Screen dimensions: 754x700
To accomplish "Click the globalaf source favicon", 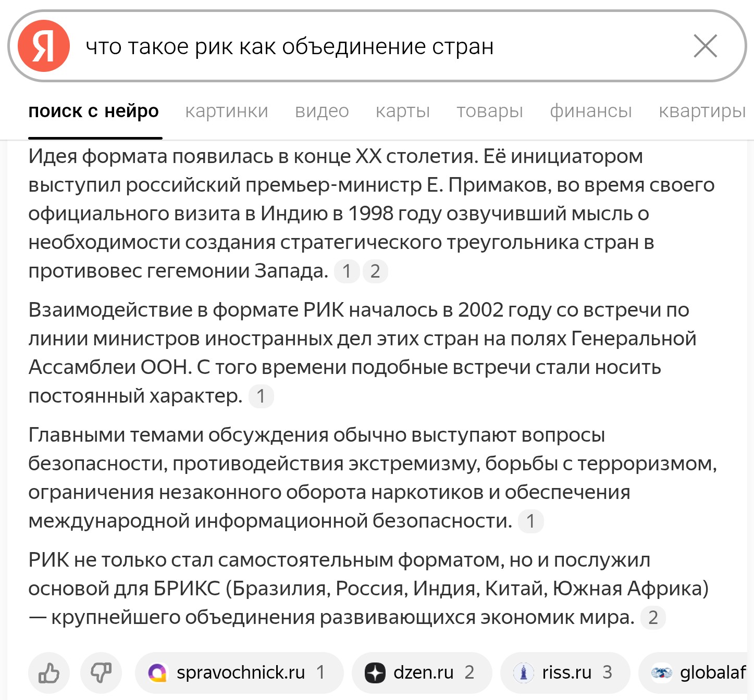I will click(662, 673).
